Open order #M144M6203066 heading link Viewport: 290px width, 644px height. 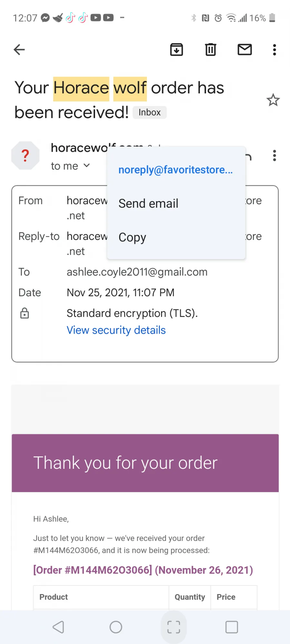pyautogui.click(x=143, y=570)
